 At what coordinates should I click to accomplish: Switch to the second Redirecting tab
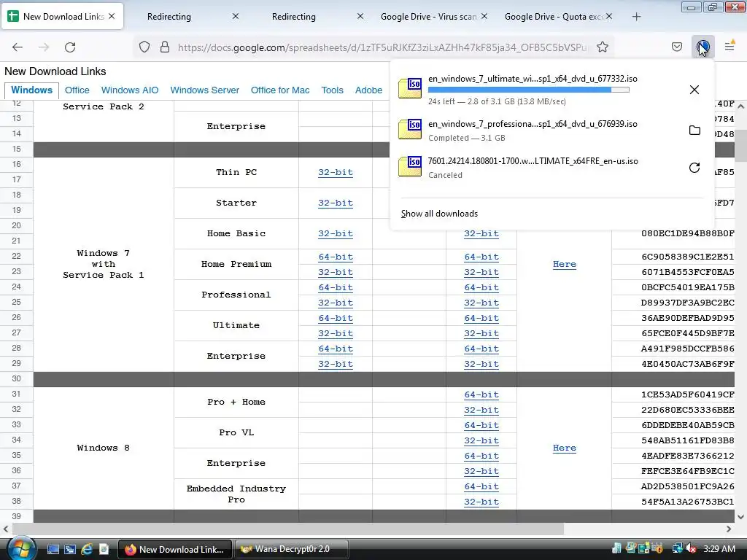coord(293,17)
